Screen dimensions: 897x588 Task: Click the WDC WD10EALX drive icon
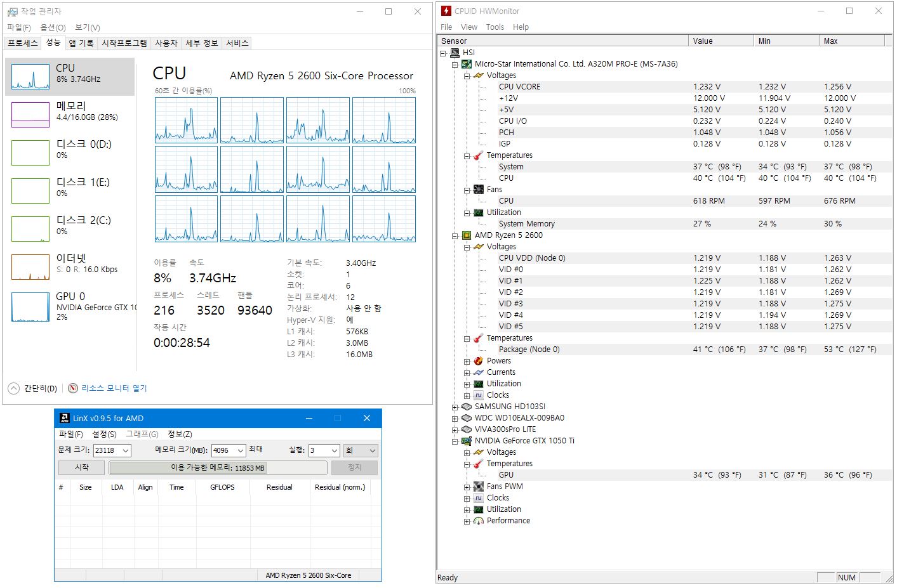pyautogui.click(x=467, y=418)
